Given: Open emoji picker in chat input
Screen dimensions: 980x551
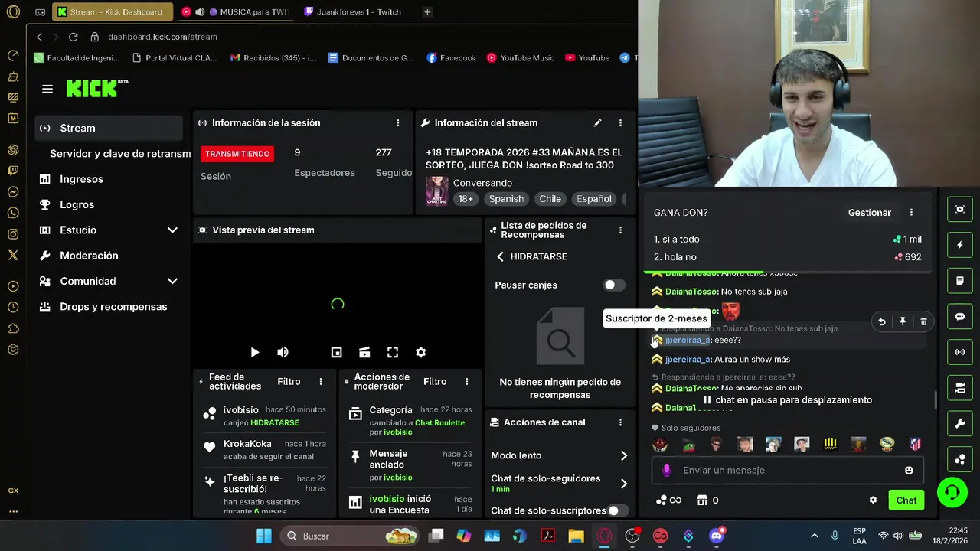Looking at the screenshot, I should point(909,470).
